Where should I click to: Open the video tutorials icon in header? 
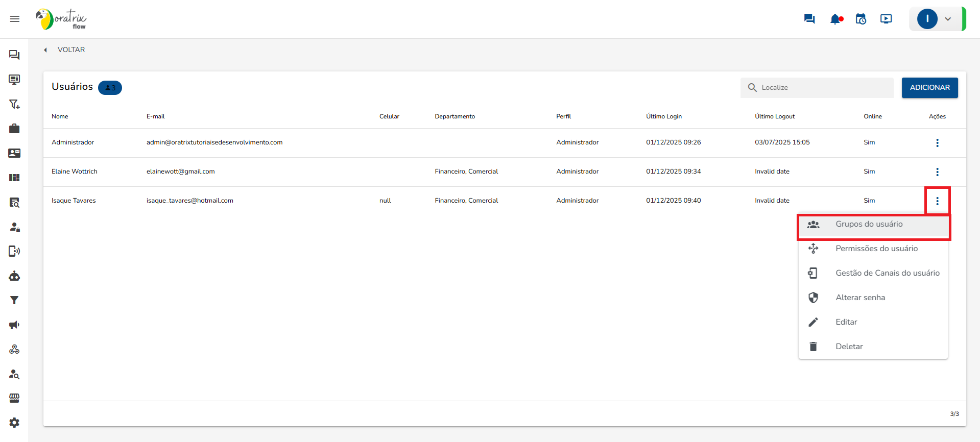pos(886,19)
